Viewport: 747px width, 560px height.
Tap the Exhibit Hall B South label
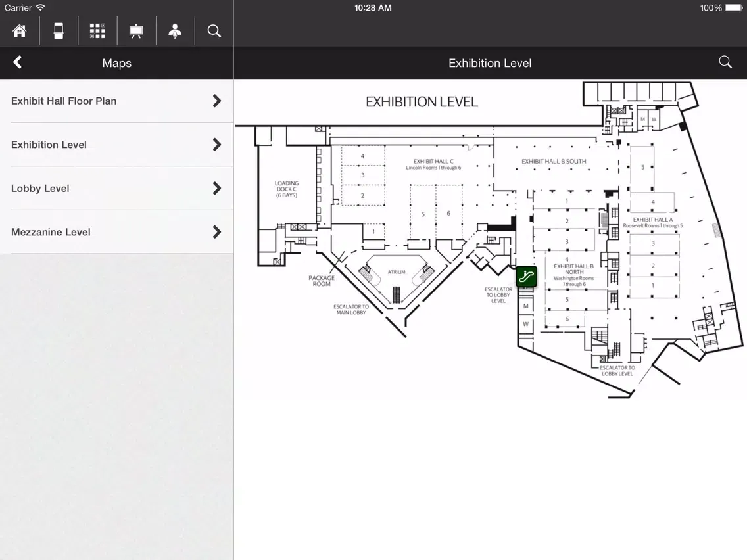click(554, 162)
